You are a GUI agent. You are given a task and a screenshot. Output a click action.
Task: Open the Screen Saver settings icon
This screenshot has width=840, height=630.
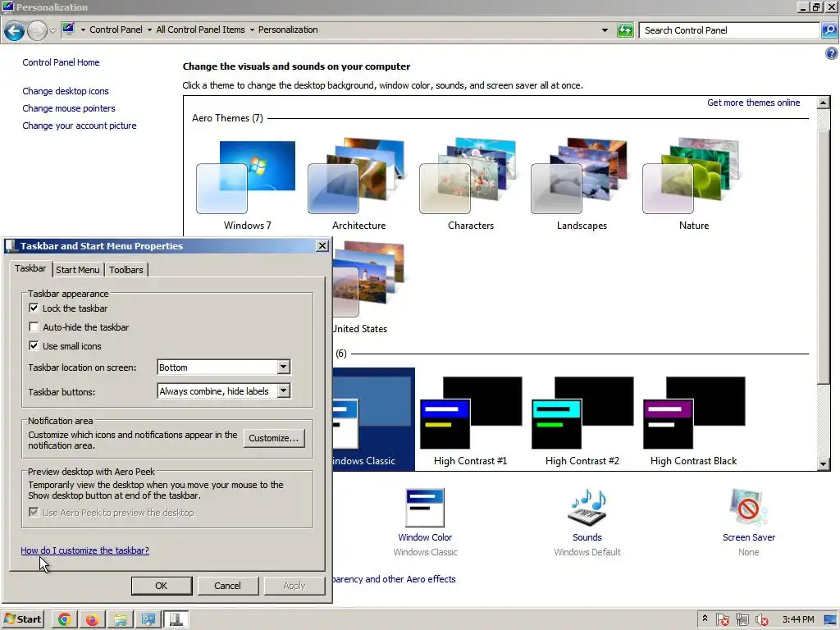pos(748,508)
